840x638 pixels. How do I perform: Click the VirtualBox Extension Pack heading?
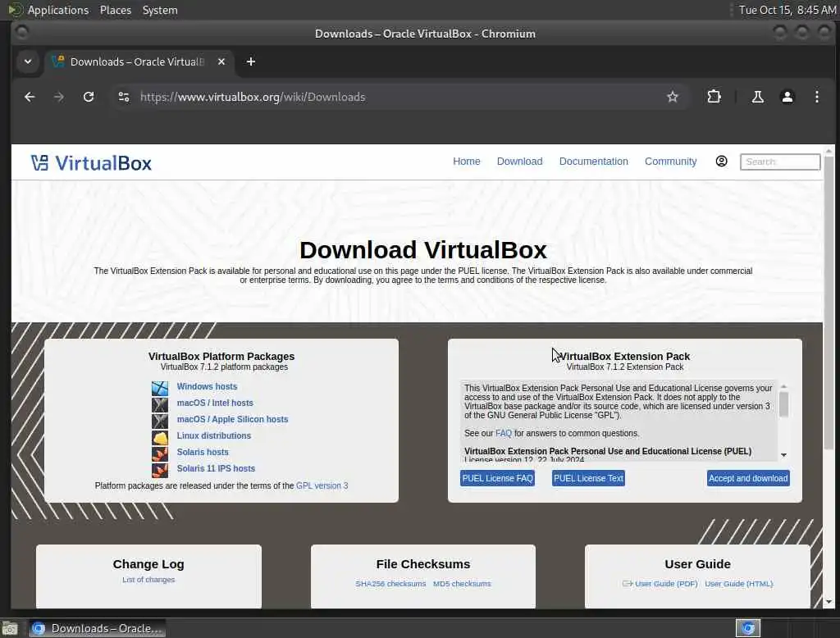[624, 356]
